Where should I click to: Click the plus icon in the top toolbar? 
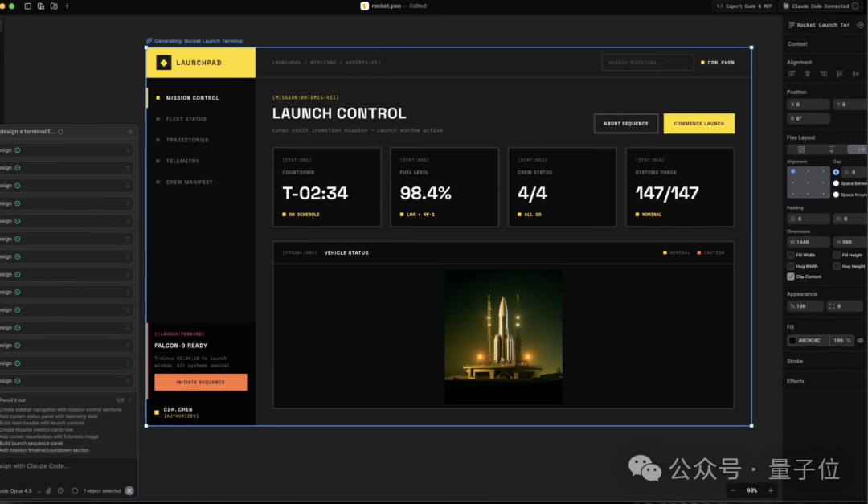click(68, 6)
